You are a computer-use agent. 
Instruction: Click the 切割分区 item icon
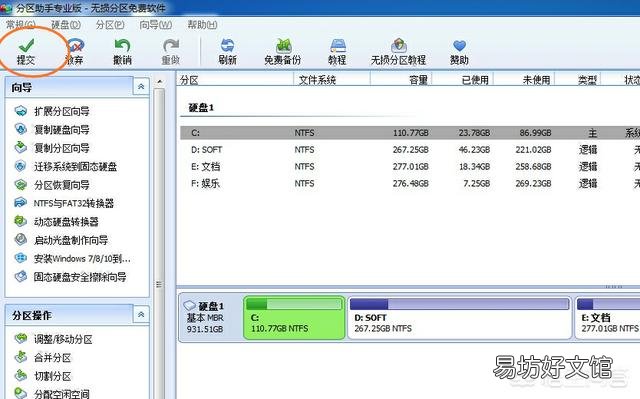20,375
